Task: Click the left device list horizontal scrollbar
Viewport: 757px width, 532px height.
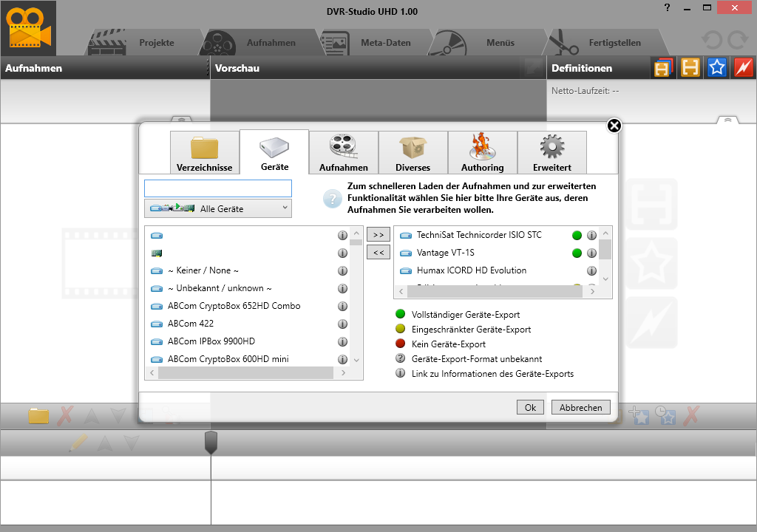Action: point(245,372)
